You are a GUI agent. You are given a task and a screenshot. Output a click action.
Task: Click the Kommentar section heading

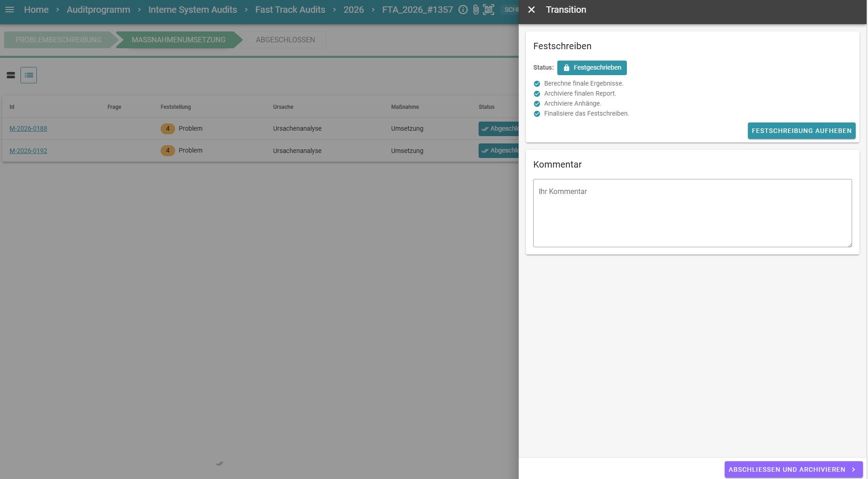(557, 164)
